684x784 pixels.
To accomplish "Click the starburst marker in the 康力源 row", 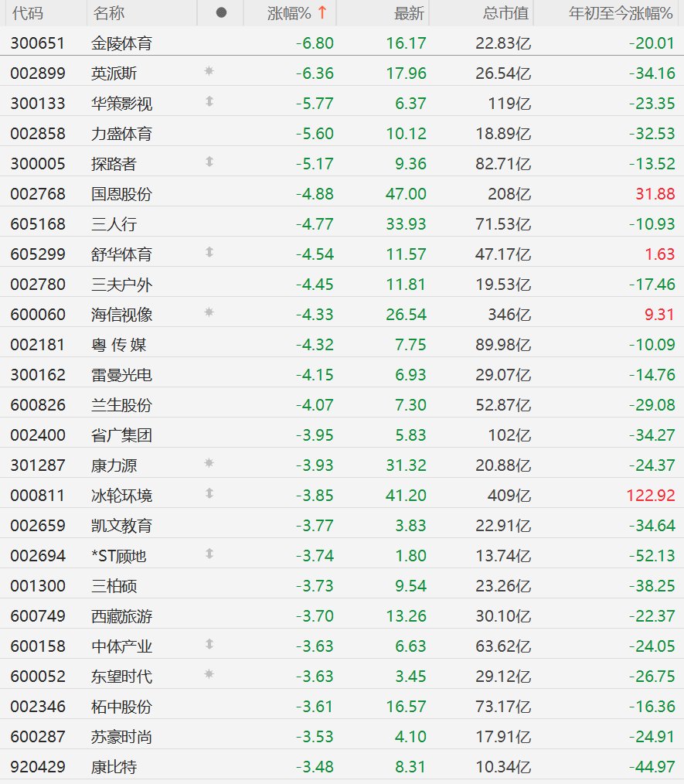I will (x=209, y=463).
